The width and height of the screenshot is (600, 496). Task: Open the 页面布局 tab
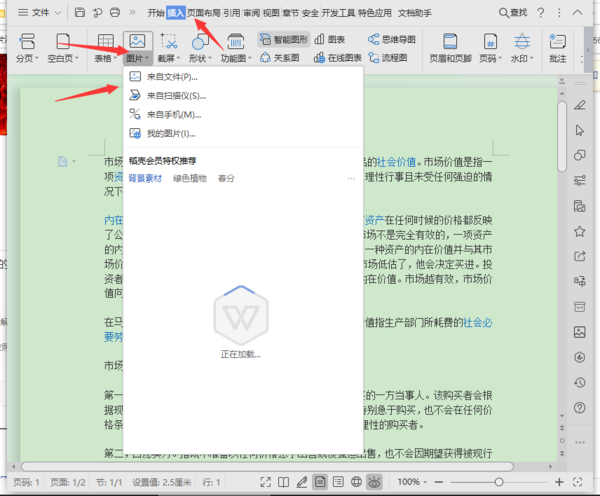coord(204,13)
